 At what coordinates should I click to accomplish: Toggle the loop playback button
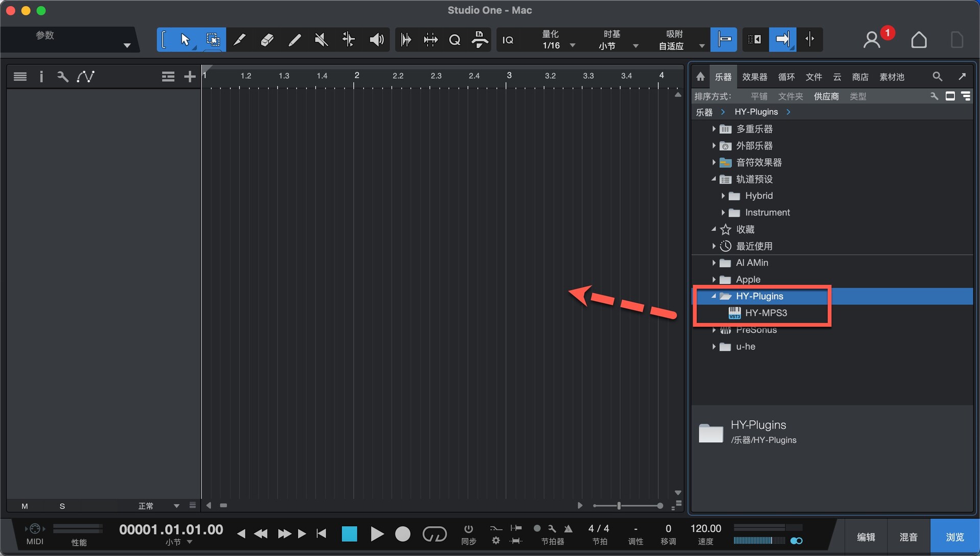pyautogui.click(x=434, y=534)
